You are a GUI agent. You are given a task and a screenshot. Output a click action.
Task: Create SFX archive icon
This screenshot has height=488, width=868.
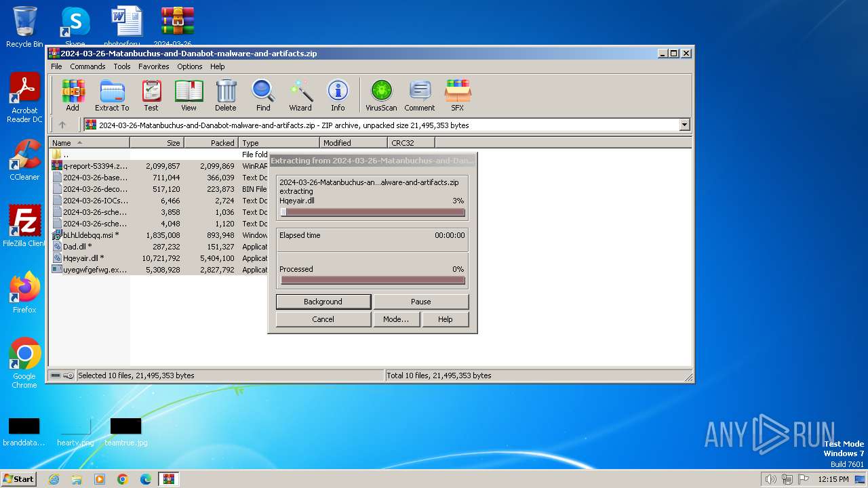click(x=458, y=95)
